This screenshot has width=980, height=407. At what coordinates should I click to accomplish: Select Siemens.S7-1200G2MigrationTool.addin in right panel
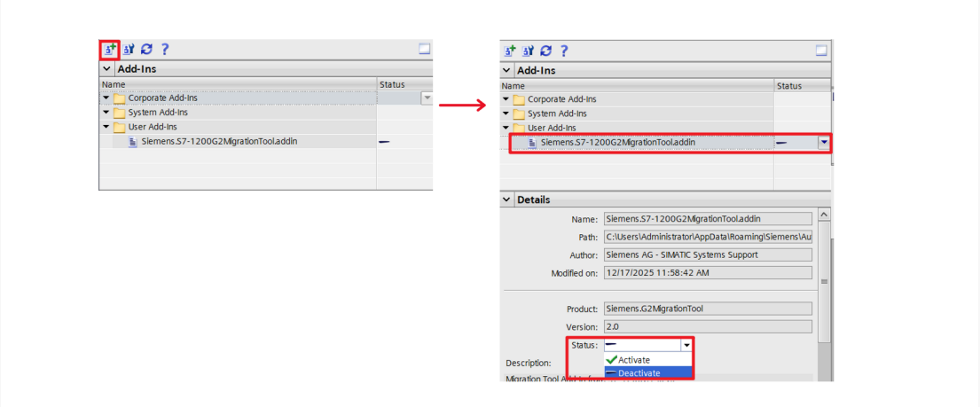[x=618, y=143]
